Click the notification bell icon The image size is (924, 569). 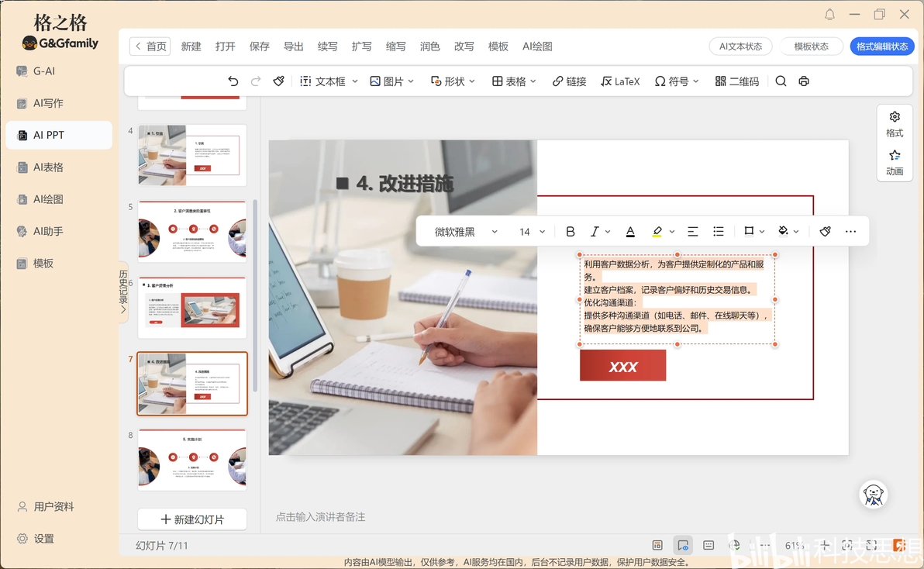click(x=829, y=15)
